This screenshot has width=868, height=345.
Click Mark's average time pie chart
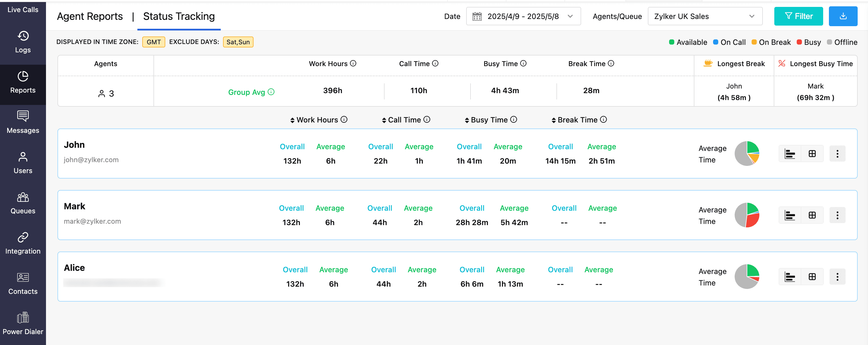click(747, 215)
